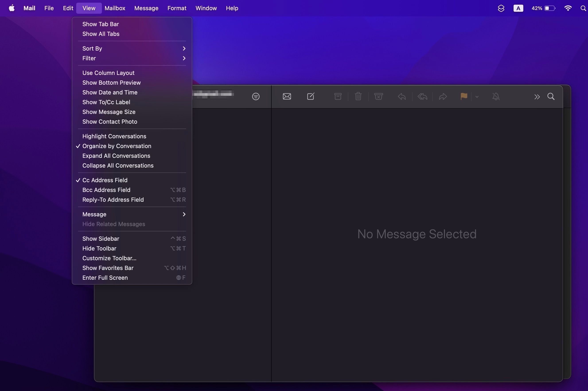This screenshot has height=391, width=588.
Task: Open the Compose new message icon
Action: (x=311, y=96)
